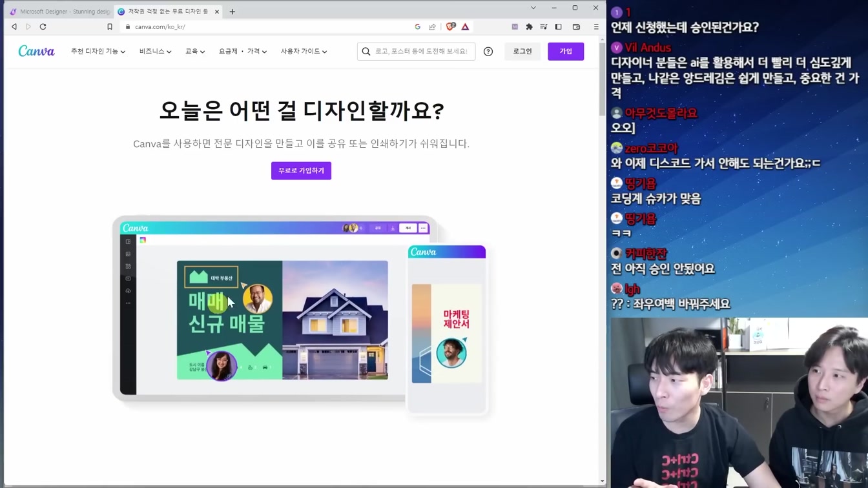Toggle the browser sidebar panel icon
Viewport: 868px width, 488px height.
[559, 26]
